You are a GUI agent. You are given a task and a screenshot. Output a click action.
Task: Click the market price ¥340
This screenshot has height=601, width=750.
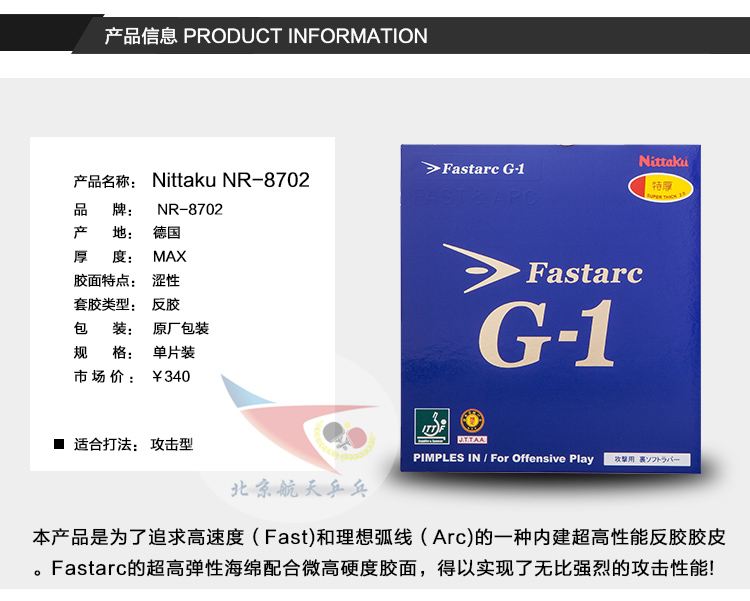171,377
